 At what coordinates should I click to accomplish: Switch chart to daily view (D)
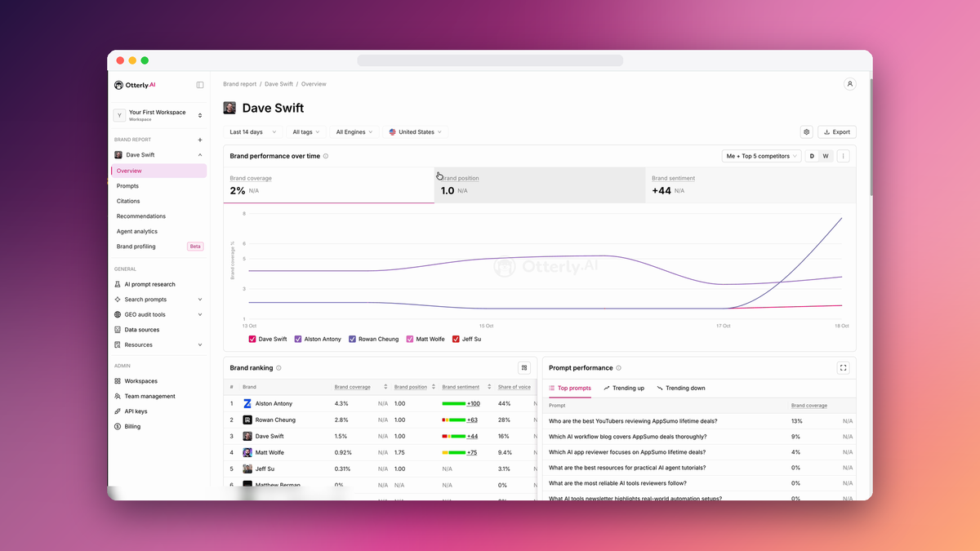click(x=812, y=156)
